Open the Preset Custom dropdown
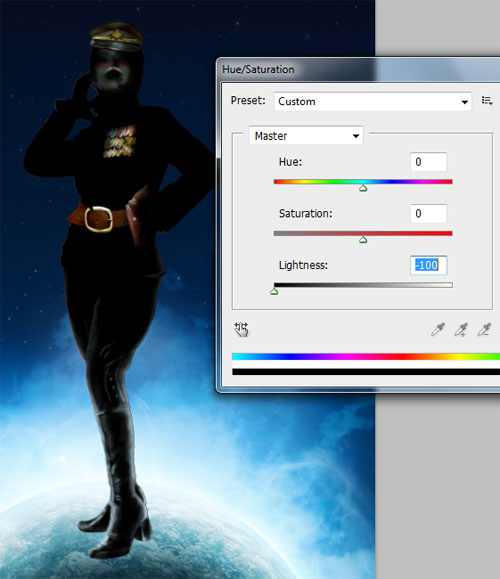Image resolution: width=500 pixels, height=579 pixels. pyautogui.click(x=373, y=101)
